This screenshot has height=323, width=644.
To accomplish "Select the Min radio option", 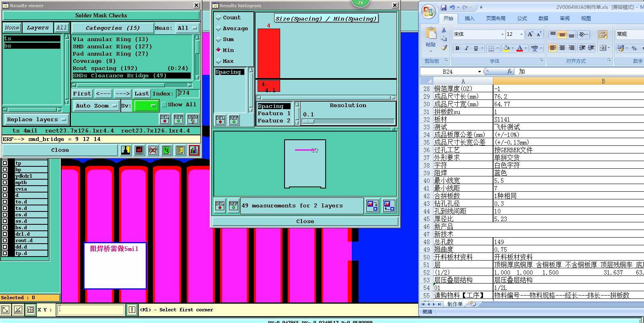I will coord(219,50).
